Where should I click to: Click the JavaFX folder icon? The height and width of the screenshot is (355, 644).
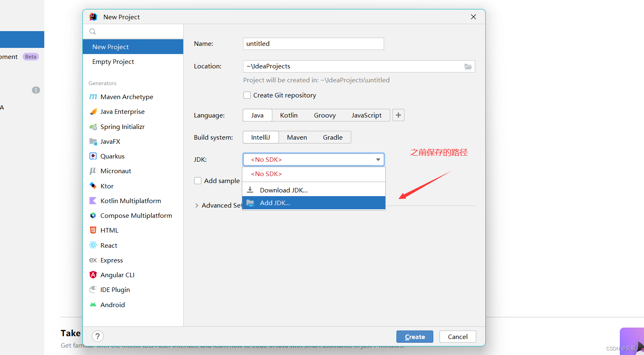pos(93,141)
